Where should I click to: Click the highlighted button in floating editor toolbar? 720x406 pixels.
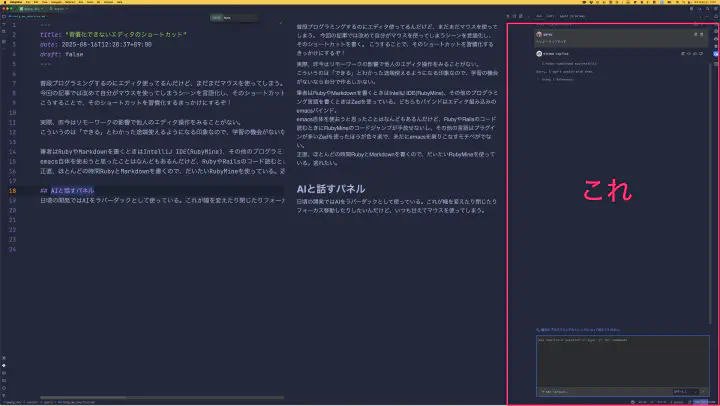pos(216,17)
